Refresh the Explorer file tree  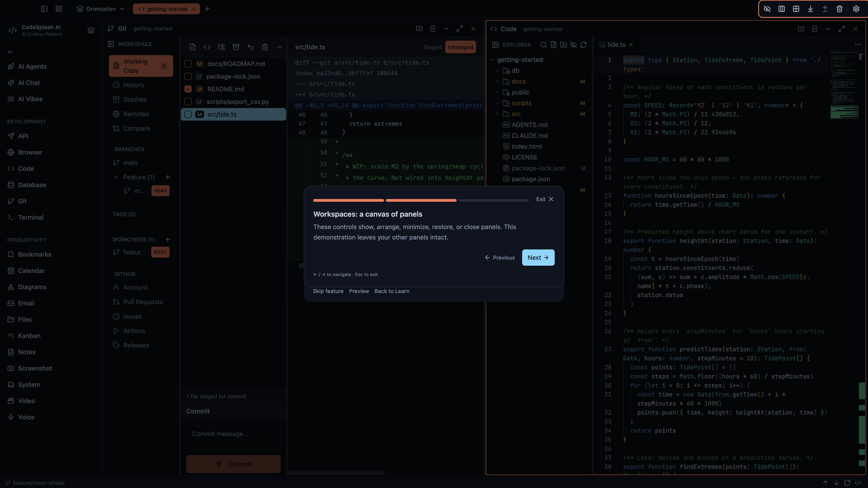click(584, 45)
